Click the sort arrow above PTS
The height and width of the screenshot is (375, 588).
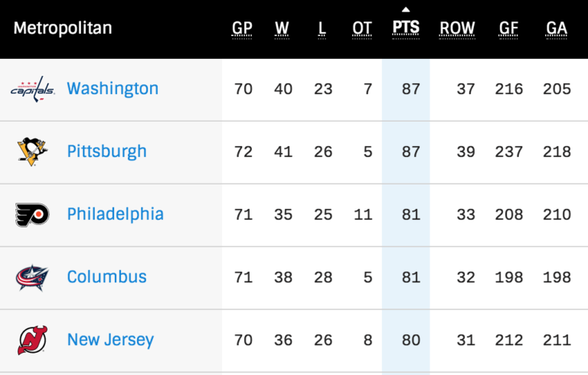[406, 10]
